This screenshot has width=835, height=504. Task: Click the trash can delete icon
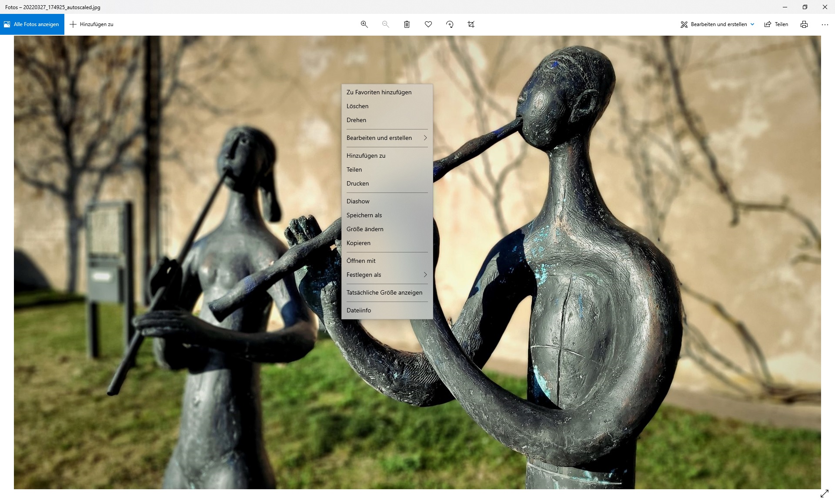coord(407,24)
